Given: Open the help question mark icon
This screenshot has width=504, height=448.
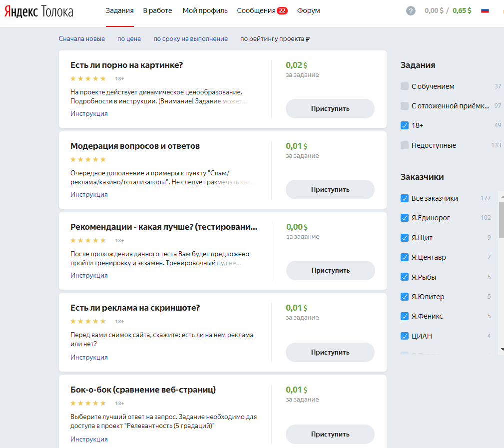Looking at the screenshot, I should tap(411, 11).
